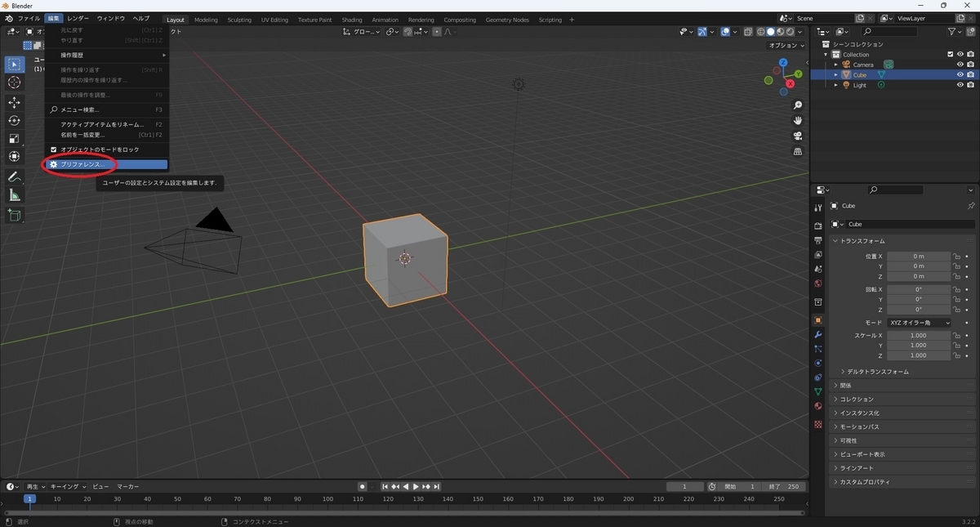Click the 位置 X value field
980x527 pixels.
coord(919,257)
